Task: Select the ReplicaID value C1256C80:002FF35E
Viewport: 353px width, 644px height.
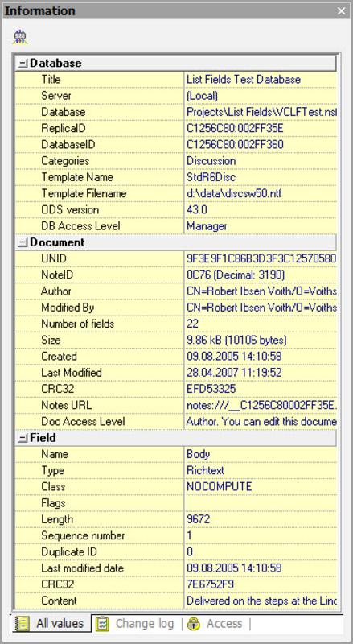Action: tap(235, 128)
